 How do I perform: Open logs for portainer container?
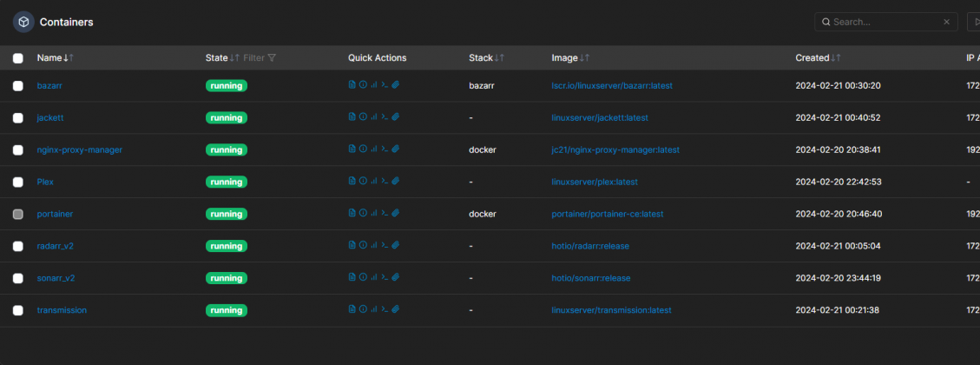(352, 213)
